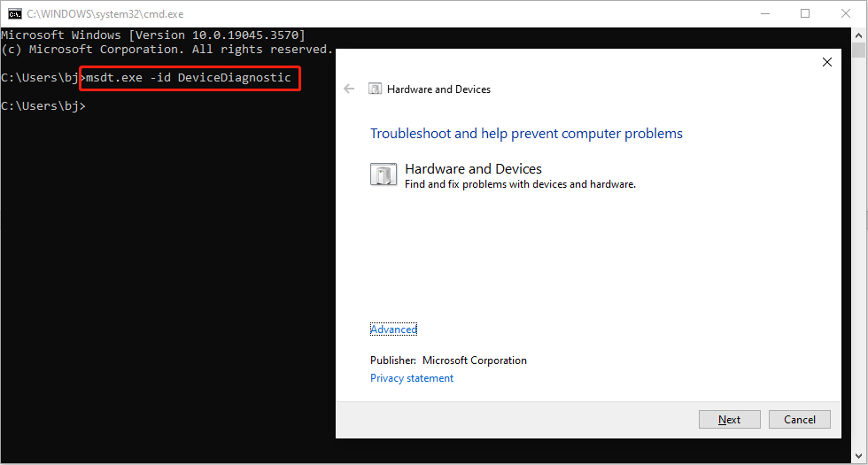The width and height of the screenshot is (868, 465).
Task: Maximize the cmd.exe window
Action: coord(805,14)
